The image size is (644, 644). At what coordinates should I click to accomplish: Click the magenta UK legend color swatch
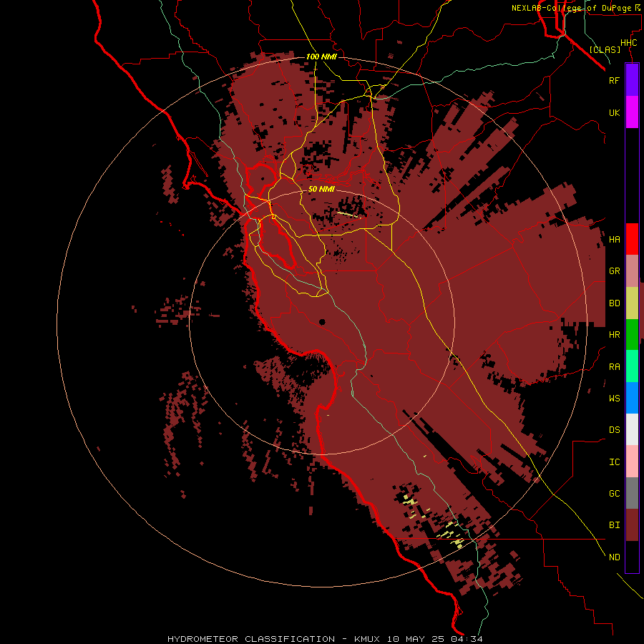pos(632,112)
